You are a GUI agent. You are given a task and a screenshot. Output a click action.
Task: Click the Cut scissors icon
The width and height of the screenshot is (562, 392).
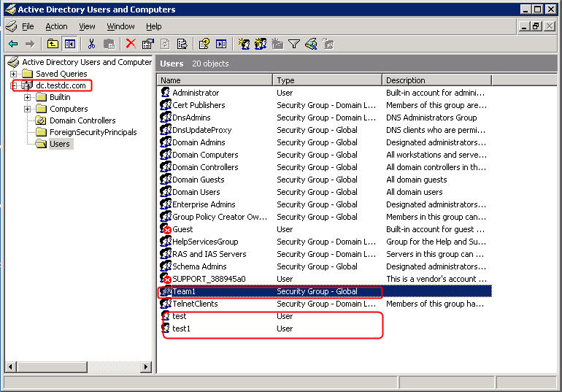(92, 44)
